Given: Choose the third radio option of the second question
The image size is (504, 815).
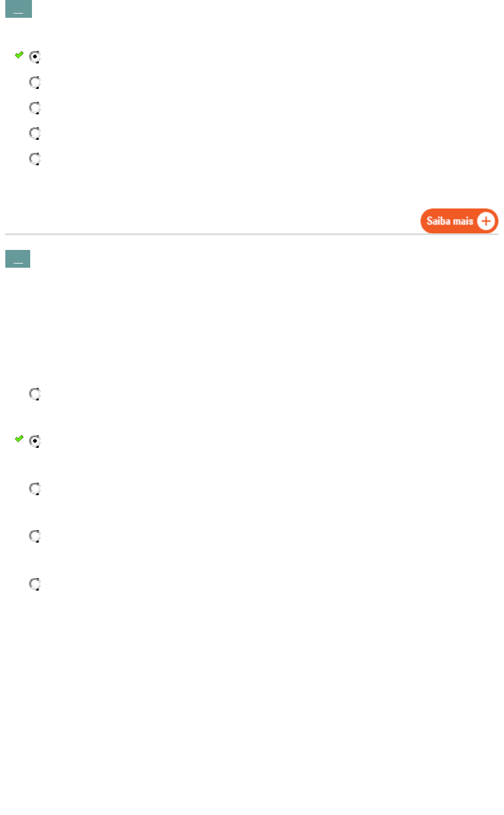Looking at the screenshot, I should [35, 489].
